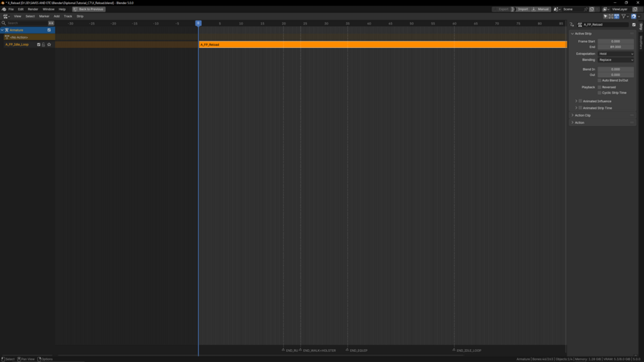The width and height of the screenshot is (644, 362).
Task: Toggle mute checkbox on A_FP_Idle_Loop track
Action: [x=39, y=44]
